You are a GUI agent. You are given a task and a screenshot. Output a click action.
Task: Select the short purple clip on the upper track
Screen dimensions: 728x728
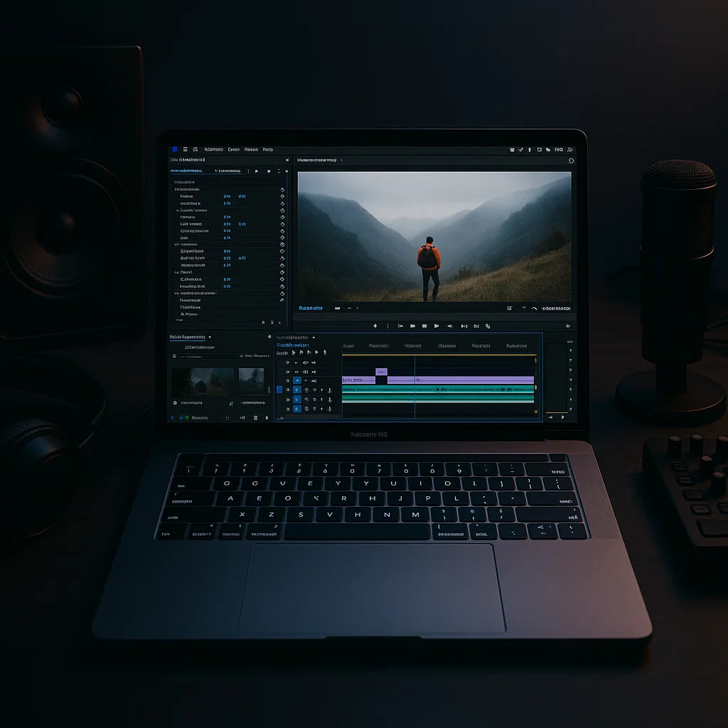pos(381,372)
